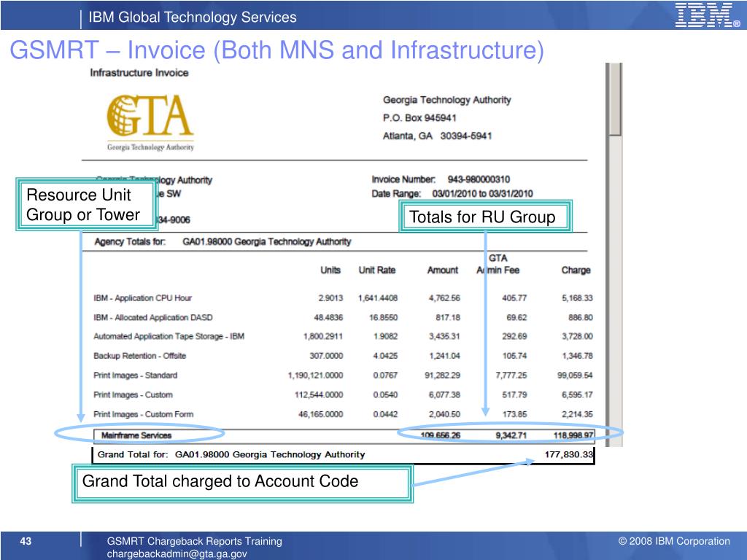
Task: Click invoice number 943-980000310
Action: 479,179
